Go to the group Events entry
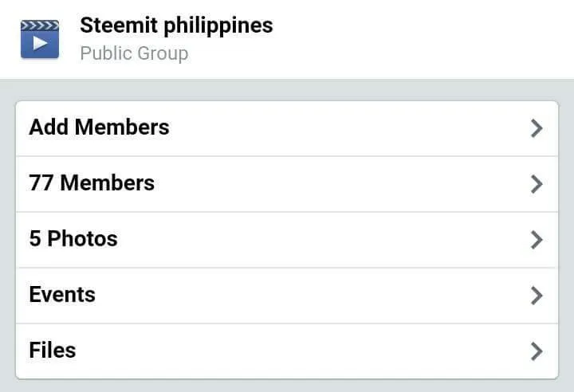 287,296
